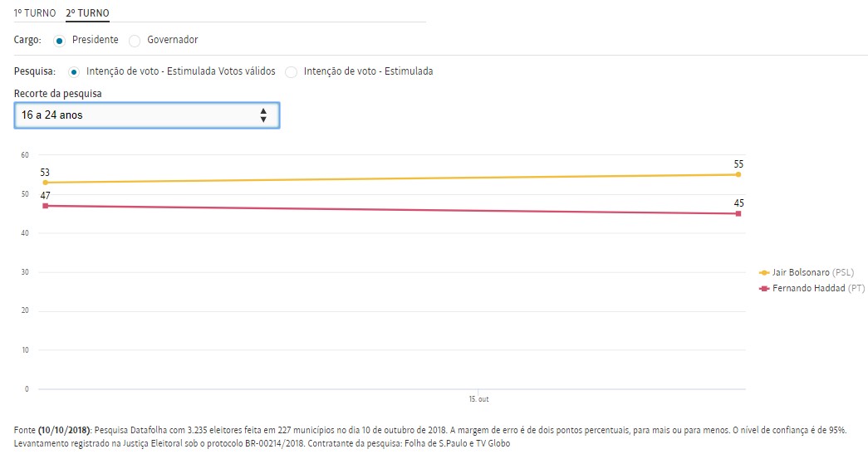Click Bolsonaro's 55 data point
Viewport: 868px width, 454px height.
pos(738,174)
